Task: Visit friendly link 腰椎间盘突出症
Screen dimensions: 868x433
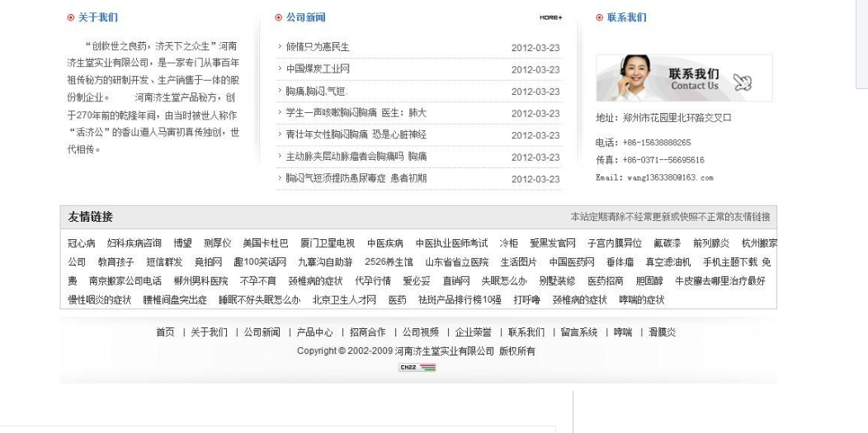Action: [175, 300]
